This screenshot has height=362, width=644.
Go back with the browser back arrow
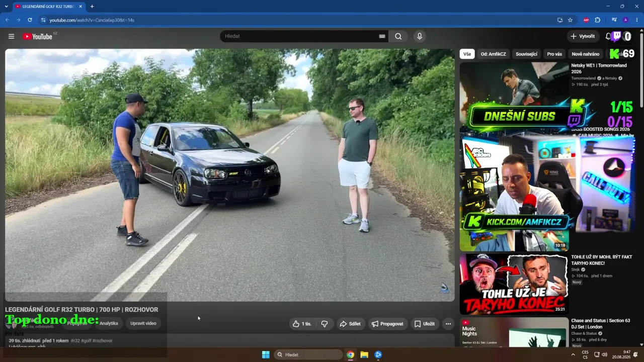[x=7, y=20]
